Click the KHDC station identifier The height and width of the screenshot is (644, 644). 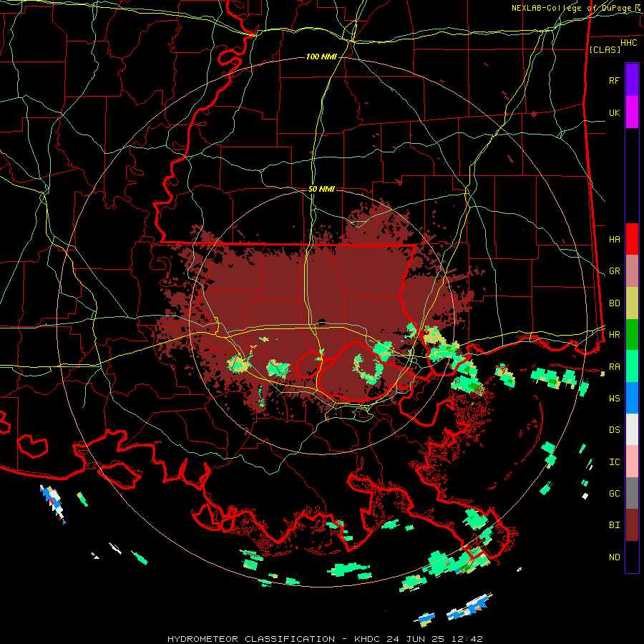click(369, 639)
